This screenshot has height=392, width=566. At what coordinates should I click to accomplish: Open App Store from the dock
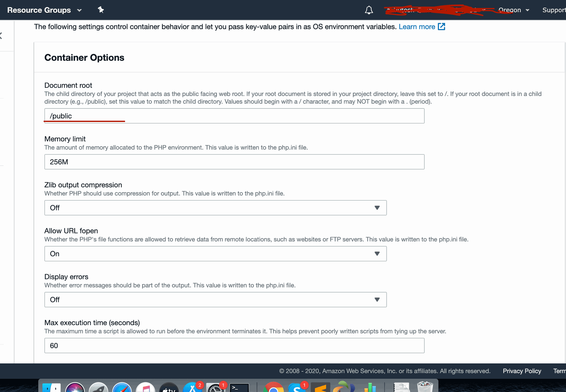[192, 387]
